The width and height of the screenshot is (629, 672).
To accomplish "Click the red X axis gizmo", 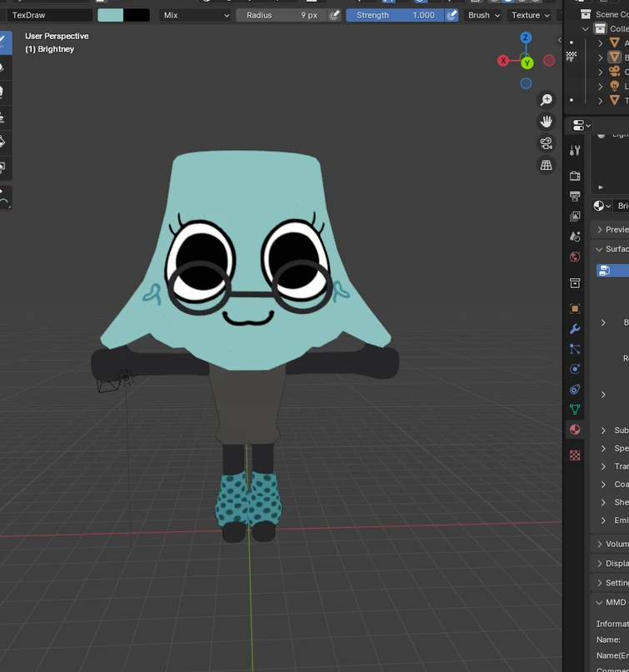I will coord(503,61).
